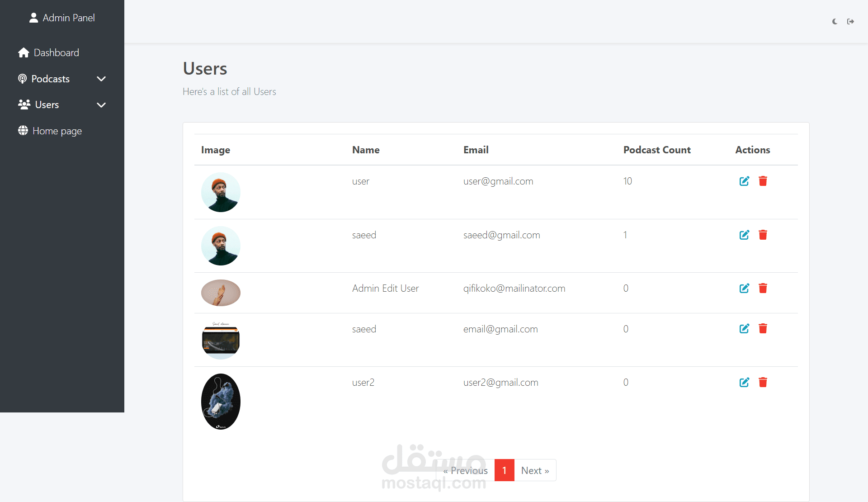Expand the Users menu chevron

click(x=101, y=105)
